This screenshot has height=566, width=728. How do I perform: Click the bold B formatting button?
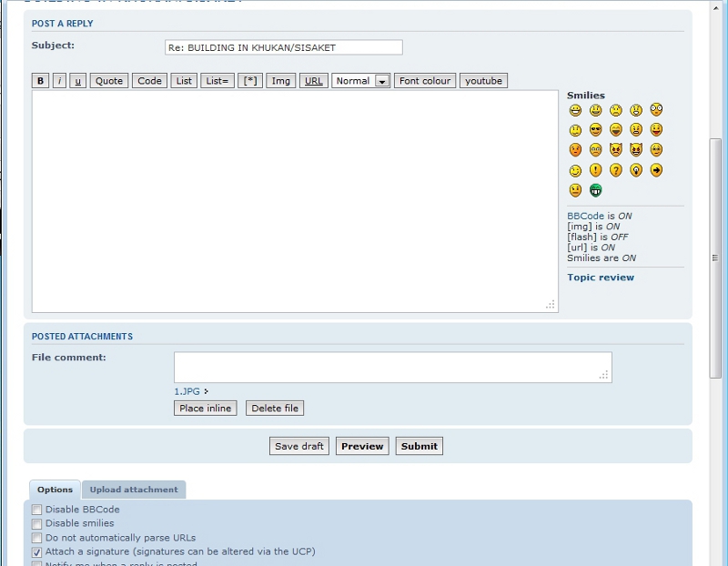tap(40, 81)
